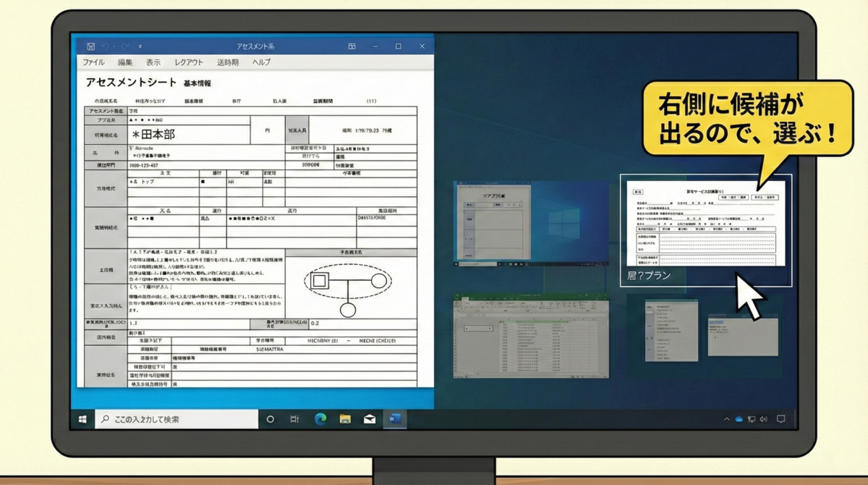This screenshot has height=485, width=868.
Task: Click the Redo arrow in the title bar
Action: tap(124, 46)
